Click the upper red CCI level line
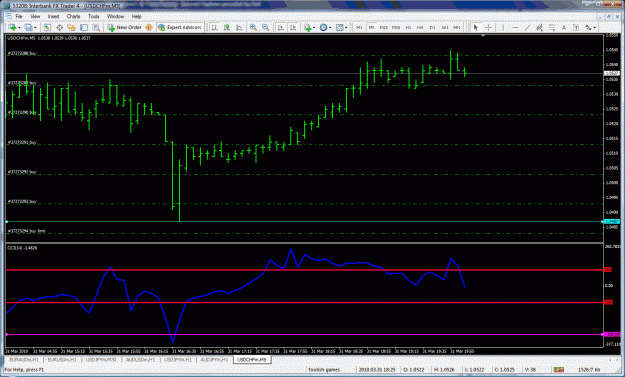625x377 pixels. (x=305, y=270)
